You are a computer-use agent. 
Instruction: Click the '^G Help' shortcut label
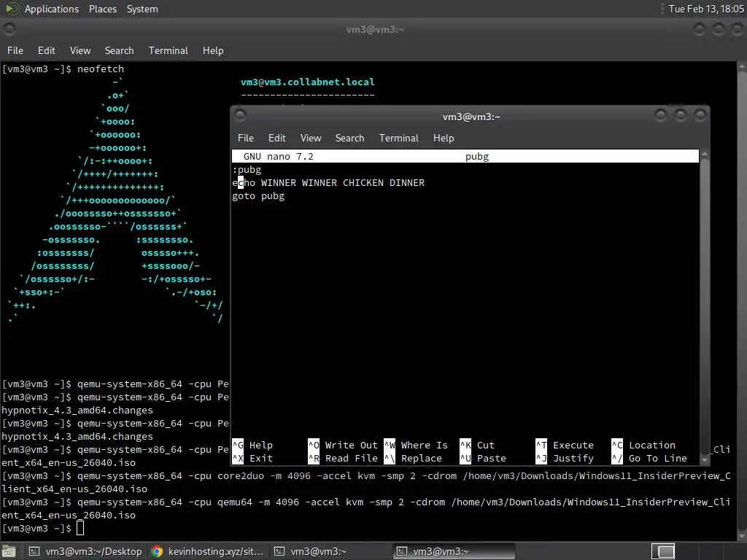[253, 446]
